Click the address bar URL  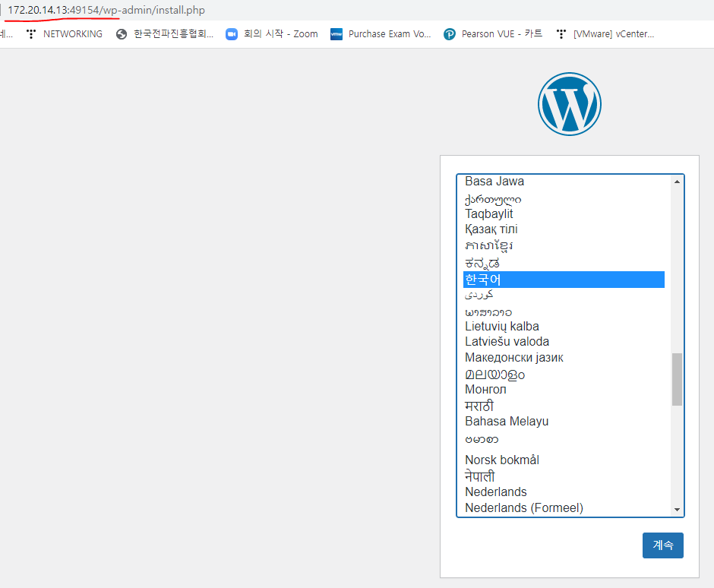point(106,10)
